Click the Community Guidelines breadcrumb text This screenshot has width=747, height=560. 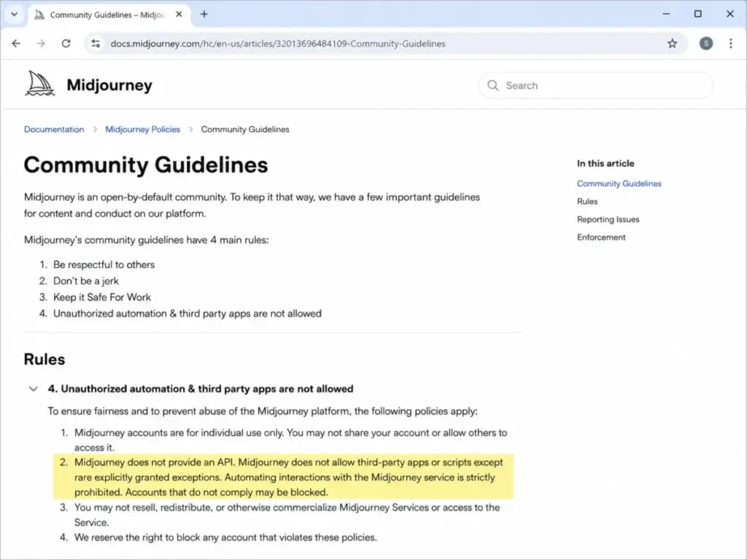coord(245,129)
